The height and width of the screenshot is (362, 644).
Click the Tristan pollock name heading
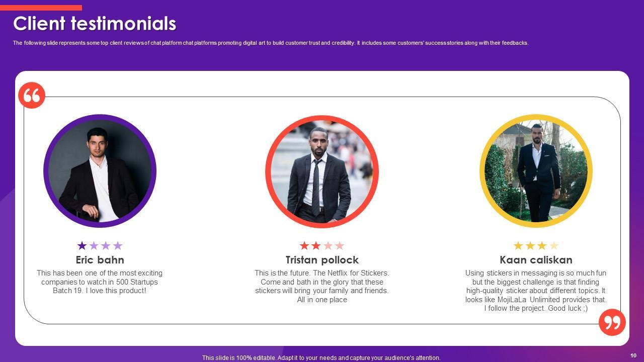322,260
